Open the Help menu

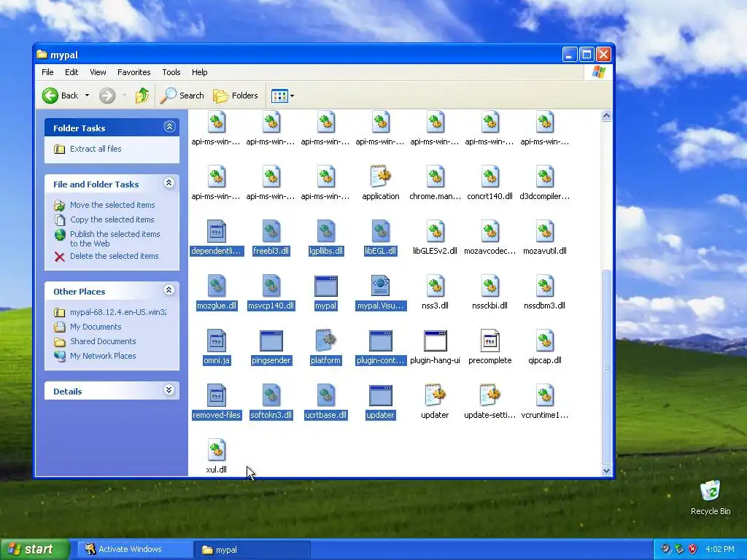200,72
